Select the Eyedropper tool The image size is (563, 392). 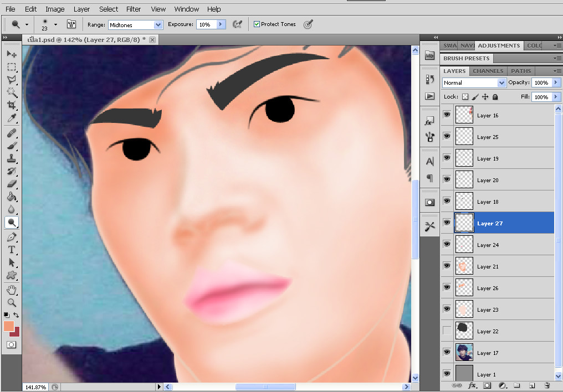(12, 117)
